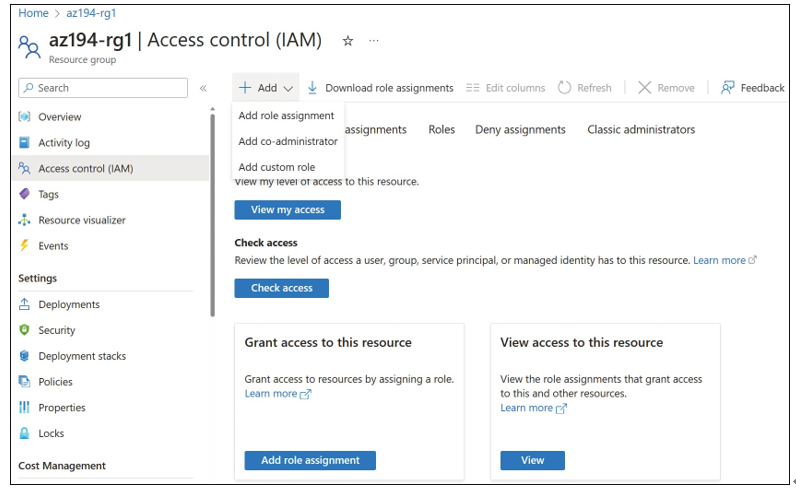This screenshot has height=490, width=796.
Task: Click the Remove X icon in the toolbar
Action: (645, 88)
